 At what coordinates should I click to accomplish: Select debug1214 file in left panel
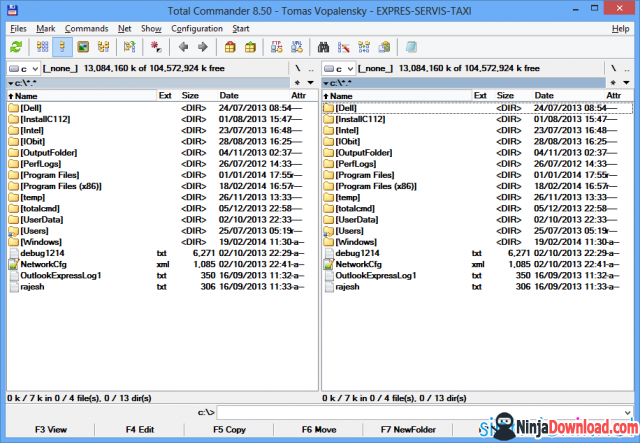(162, 253)
